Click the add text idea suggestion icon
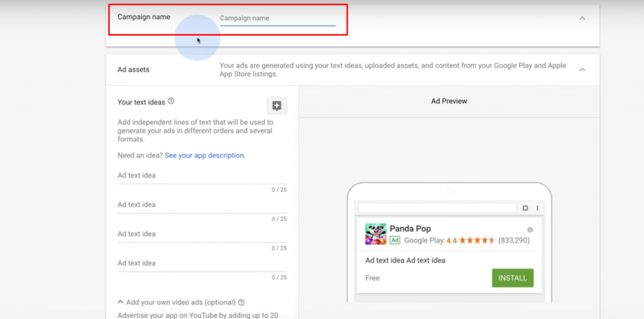644x319 pixels. pyautogui.click(x=277, y=105)
